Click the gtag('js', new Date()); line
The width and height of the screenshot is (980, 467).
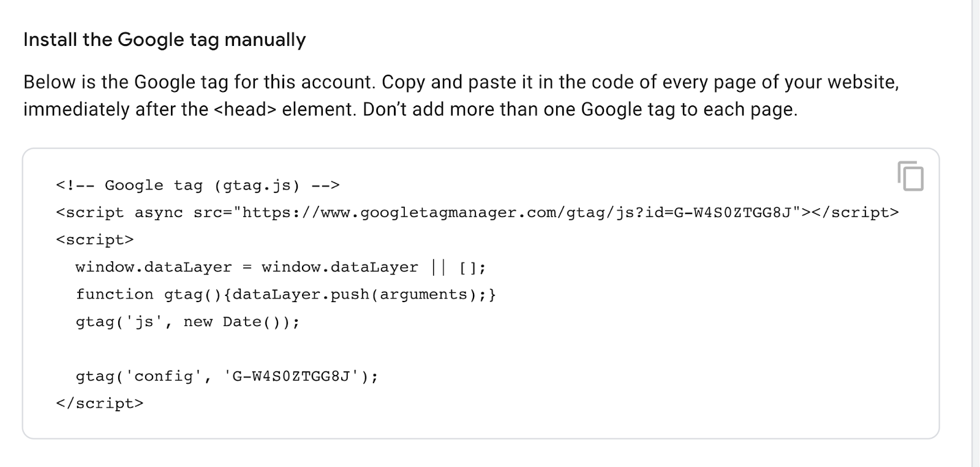187,321
